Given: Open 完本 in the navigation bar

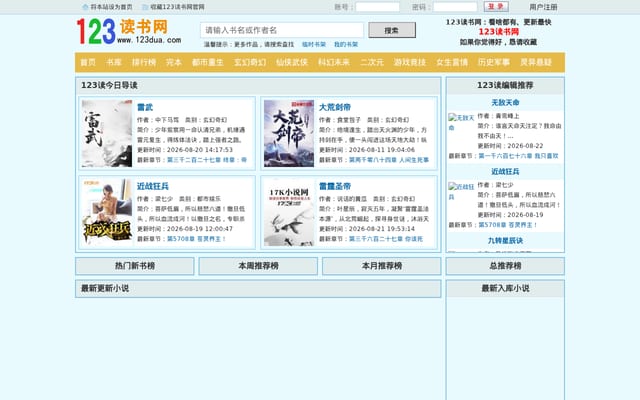Looking at the screenshot, I should (x=173, y=62).
